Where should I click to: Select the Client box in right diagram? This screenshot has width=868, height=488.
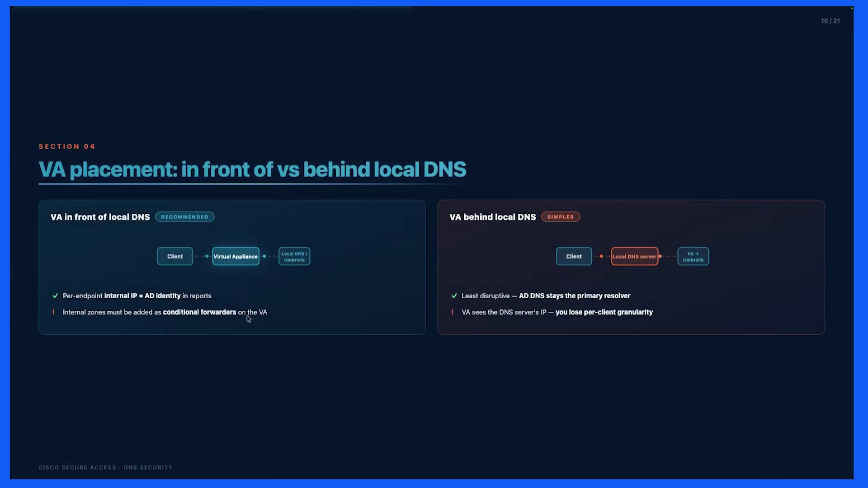point(574,256)
